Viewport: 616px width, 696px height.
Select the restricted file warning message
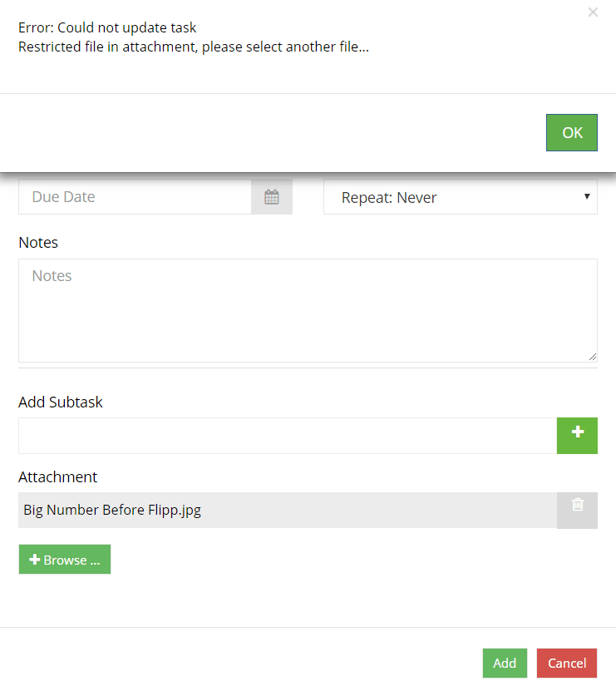[x=194, y=47]
